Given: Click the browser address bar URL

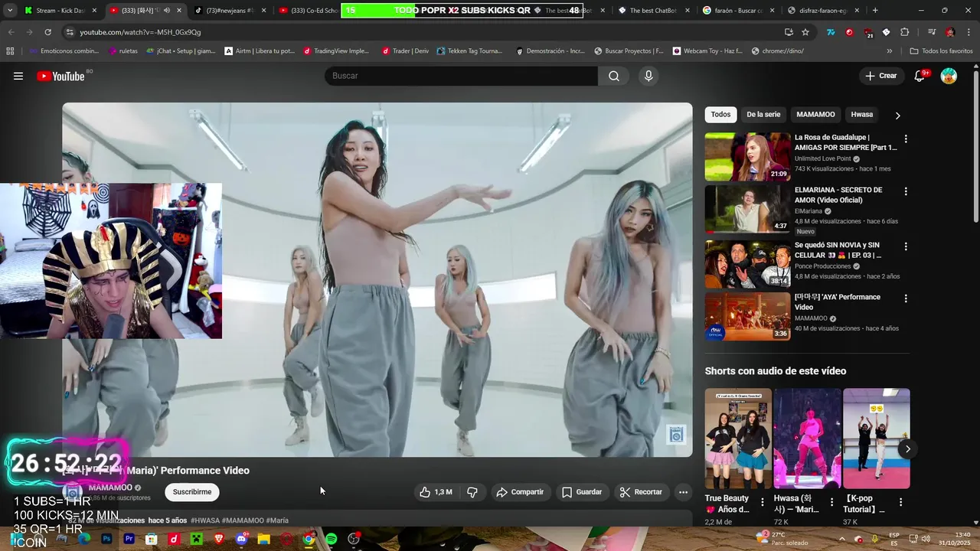Looking at the screenshot, I should coord(140,32).
